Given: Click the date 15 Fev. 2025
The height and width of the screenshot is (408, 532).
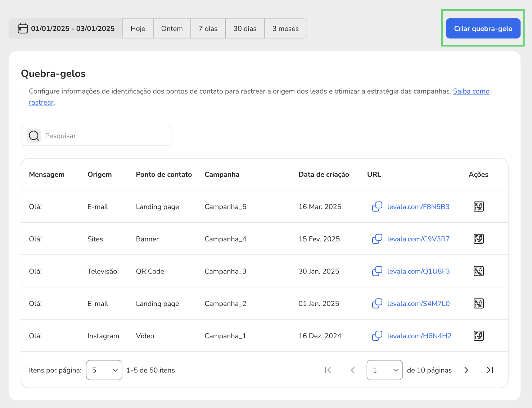Looking at the screenshot, I should [x=319, y=239].
